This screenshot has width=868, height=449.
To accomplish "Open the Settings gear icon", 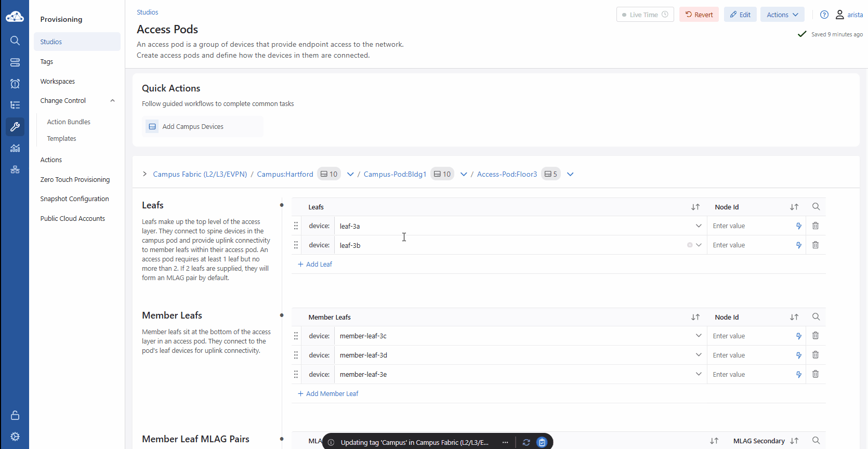I will click(15, 437).
